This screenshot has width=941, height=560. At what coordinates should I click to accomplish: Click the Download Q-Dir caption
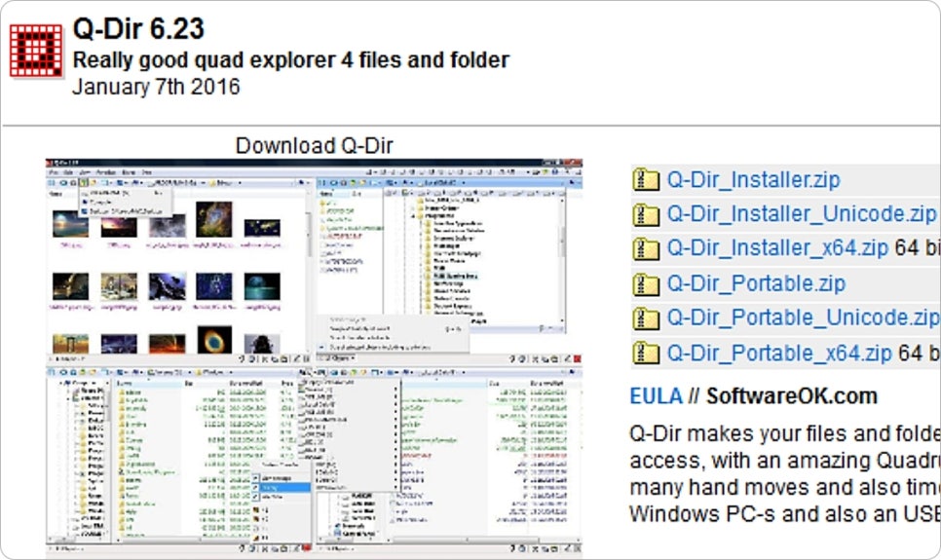[x=314, y=145]
